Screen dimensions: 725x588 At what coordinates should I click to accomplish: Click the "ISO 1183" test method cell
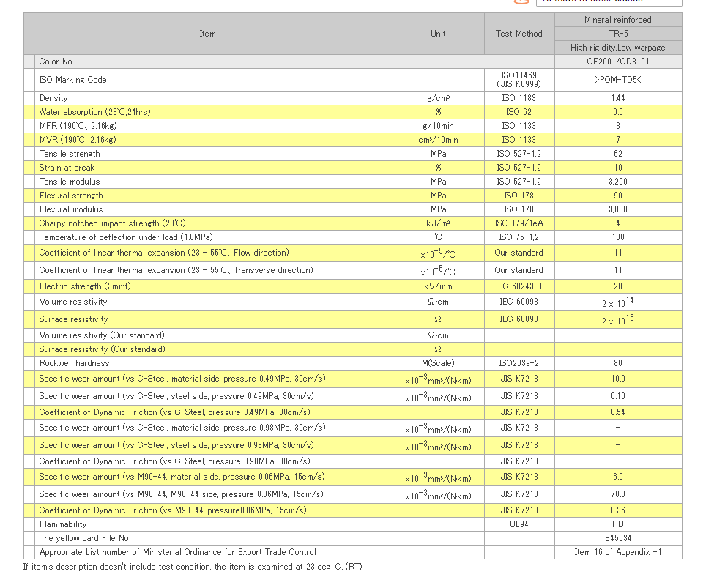click(x=518, y=98)
